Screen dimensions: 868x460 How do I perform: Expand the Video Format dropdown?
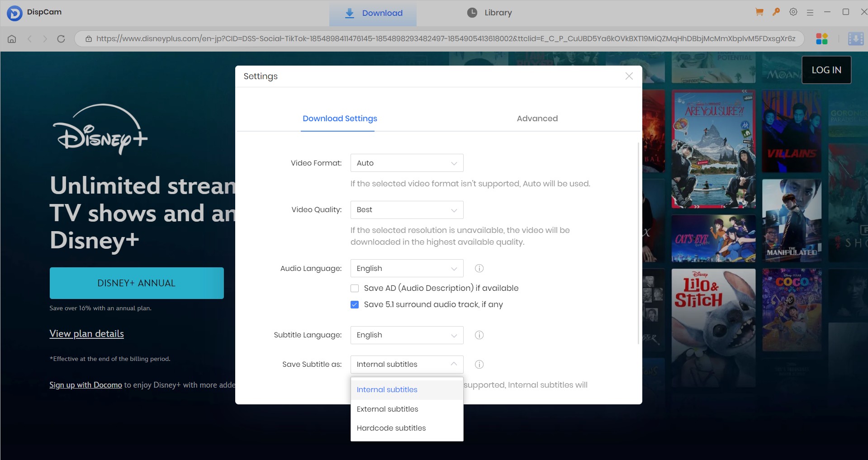click(407, 163)
